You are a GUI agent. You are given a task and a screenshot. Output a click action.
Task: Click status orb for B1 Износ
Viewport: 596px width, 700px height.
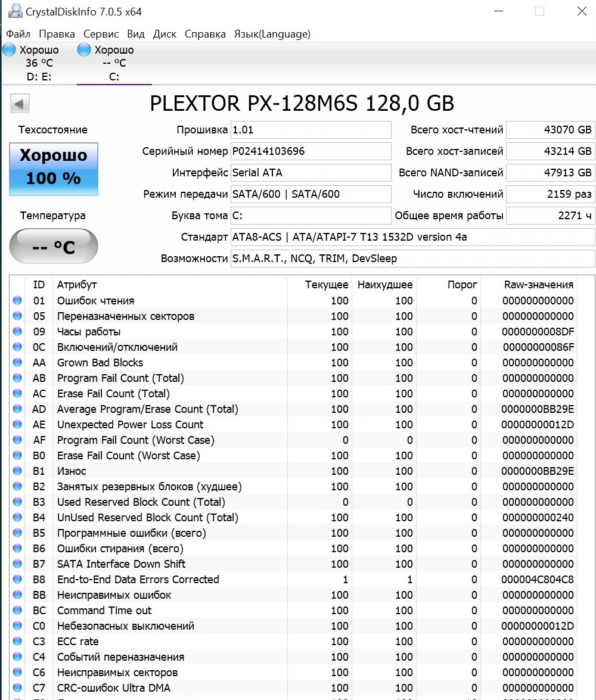click(x=17, y=471)
